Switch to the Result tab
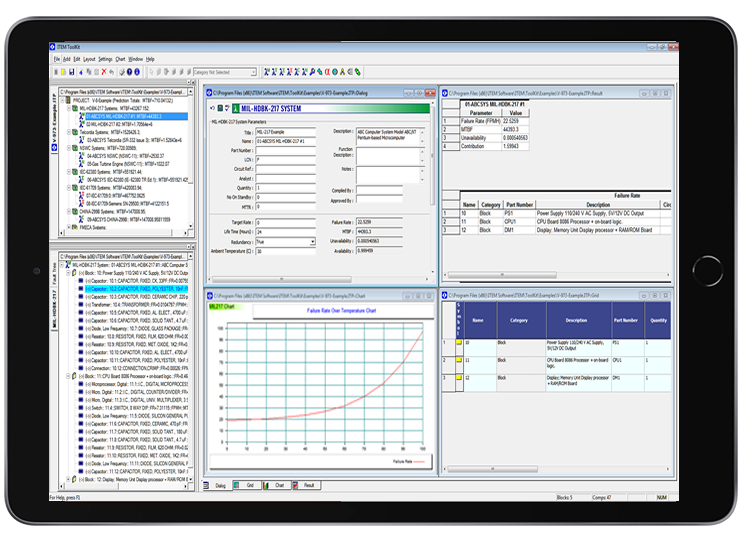Viewport: 742px width, 543px height. (307, 485)
